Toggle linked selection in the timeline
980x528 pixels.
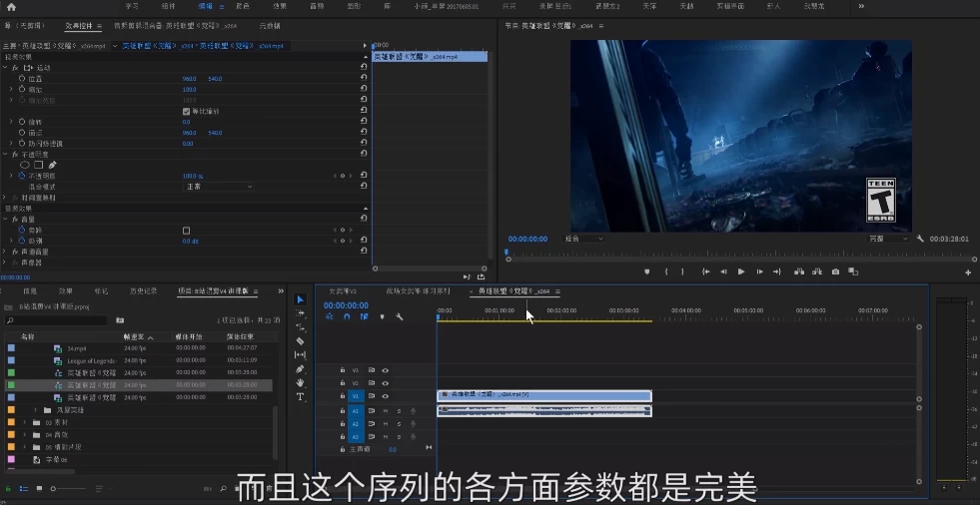(364, 317)
